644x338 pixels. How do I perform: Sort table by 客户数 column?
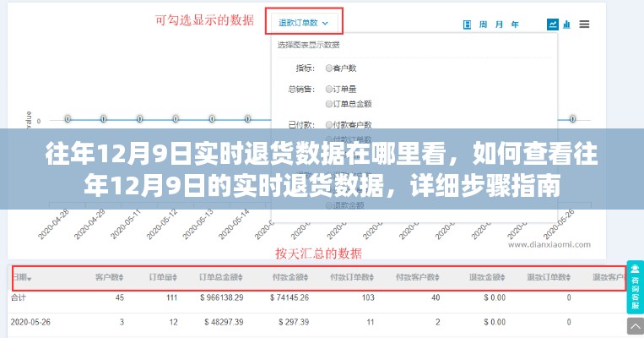point(111,277)
